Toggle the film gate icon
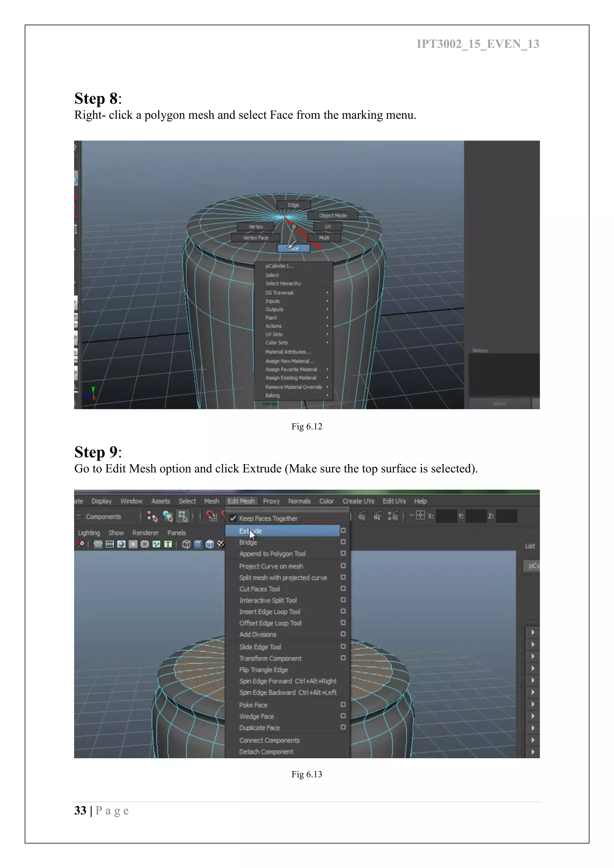This screenshot has height=868, width=614. click(110, 544)
